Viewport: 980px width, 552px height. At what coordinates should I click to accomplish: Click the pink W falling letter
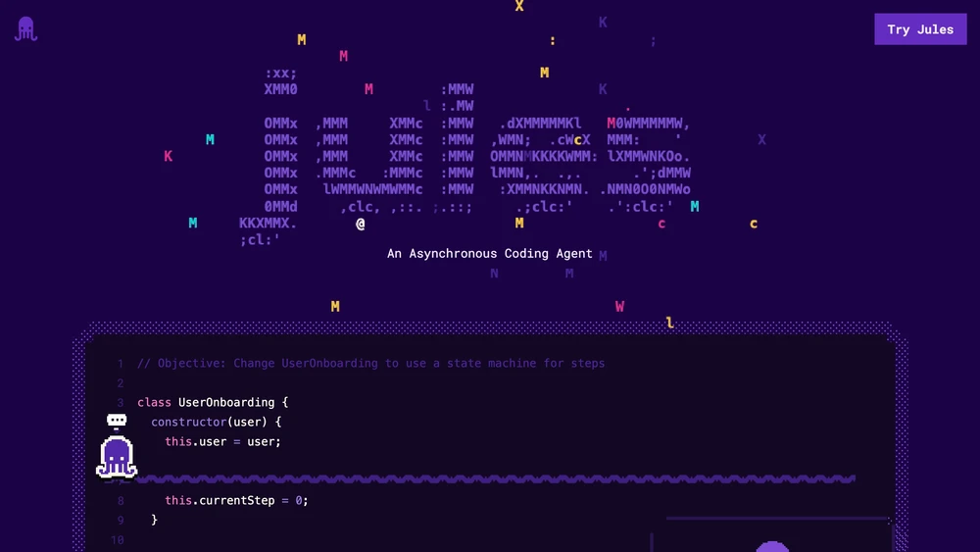point(619,306)
